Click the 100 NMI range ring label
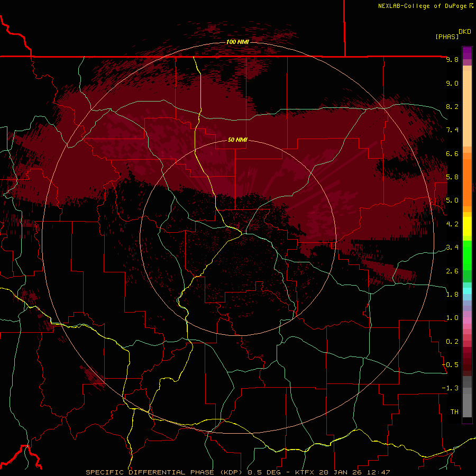Viewport: 476px width, 476px height. coord(237,42)
